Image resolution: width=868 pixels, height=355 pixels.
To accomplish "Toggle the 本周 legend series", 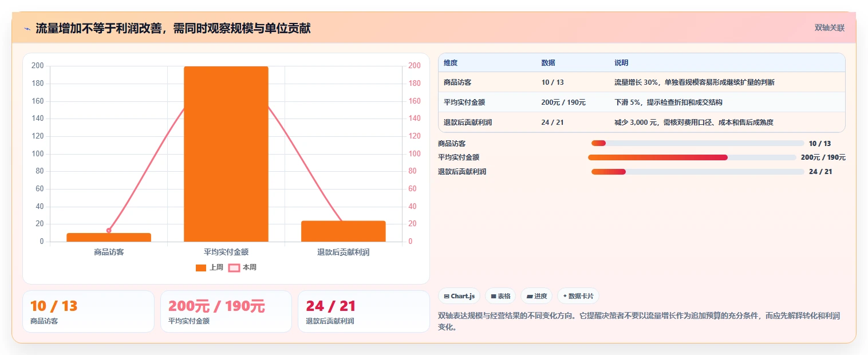I will (243, 267).
